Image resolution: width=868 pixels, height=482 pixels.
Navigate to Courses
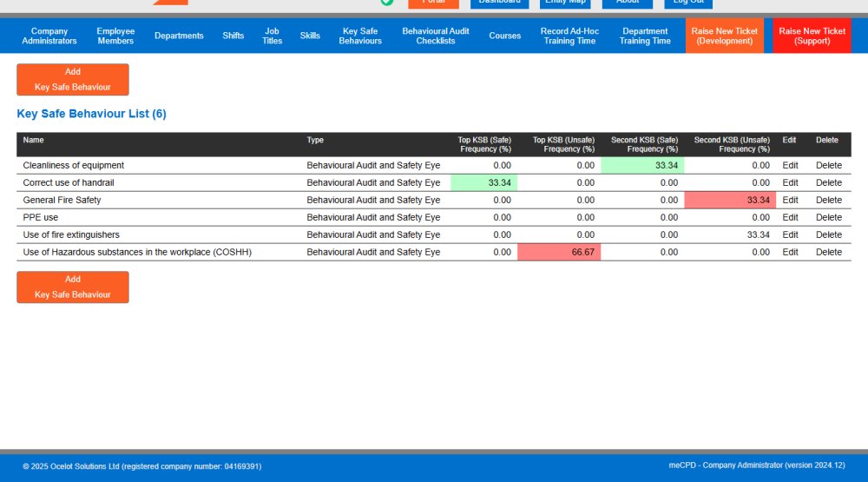(x=505, y=36)
